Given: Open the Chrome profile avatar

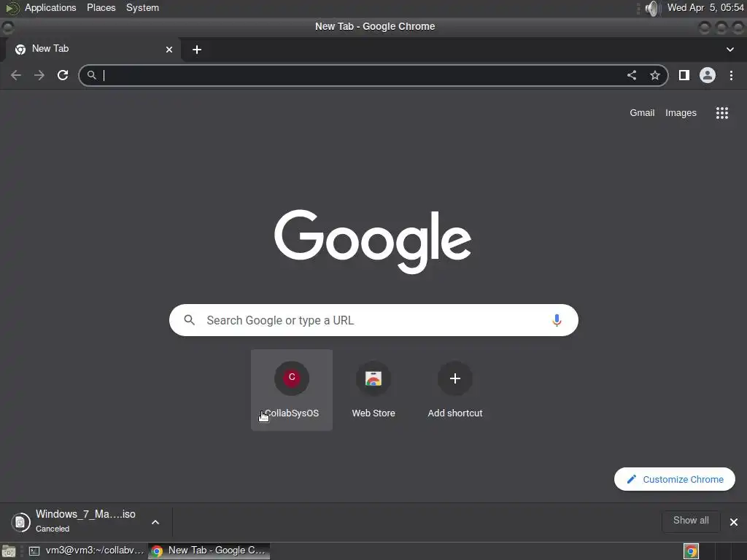Looking at the screenshot, I should point(708,75).
